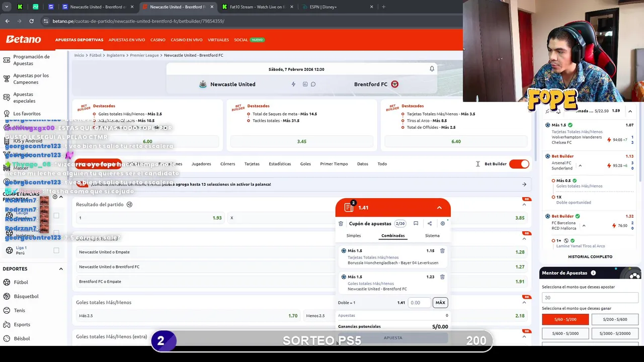Click the Mentor amount to bet field

(590, 298)
